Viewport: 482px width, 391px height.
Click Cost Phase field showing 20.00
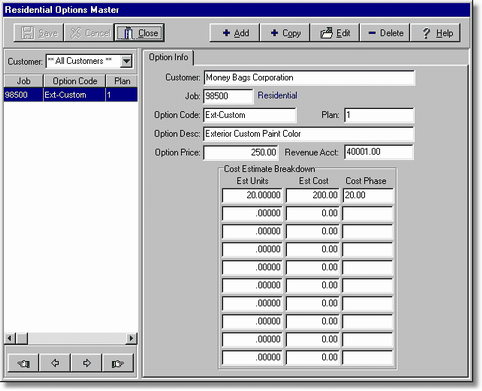point(368,195)
